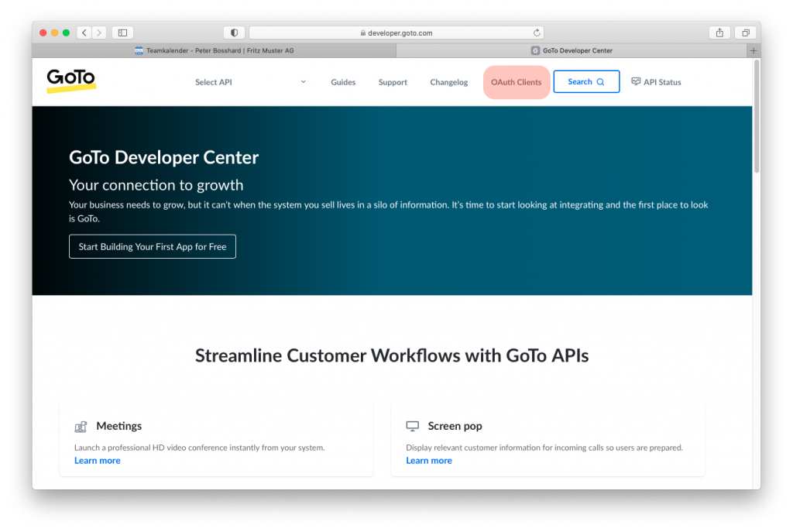Click the green full-screen button

[67, 33]
